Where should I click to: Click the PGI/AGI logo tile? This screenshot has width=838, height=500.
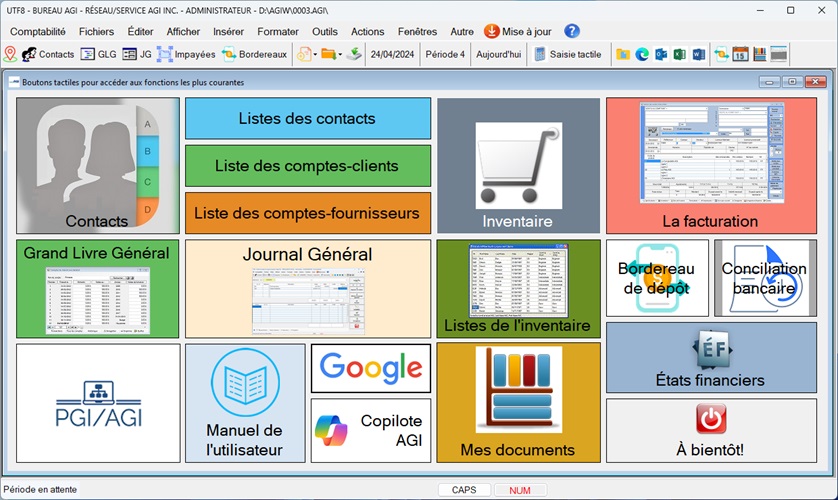[x=98, y=403]
